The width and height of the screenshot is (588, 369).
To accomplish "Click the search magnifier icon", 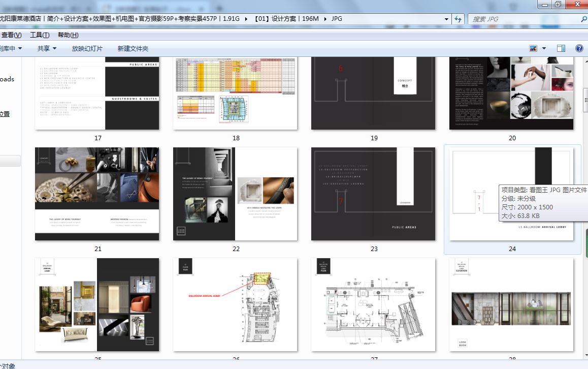I will coord(583,19).
